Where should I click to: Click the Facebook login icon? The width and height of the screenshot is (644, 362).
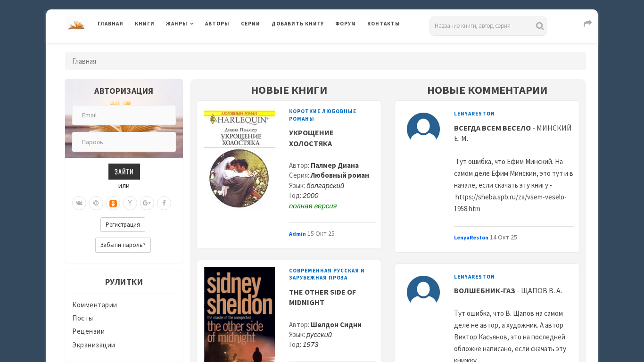pyautogui.click(x=164, y=203)
